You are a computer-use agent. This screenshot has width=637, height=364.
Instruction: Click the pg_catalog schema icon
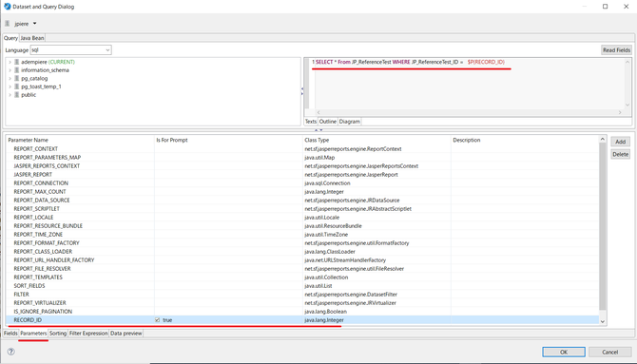(x=17, y=78)
